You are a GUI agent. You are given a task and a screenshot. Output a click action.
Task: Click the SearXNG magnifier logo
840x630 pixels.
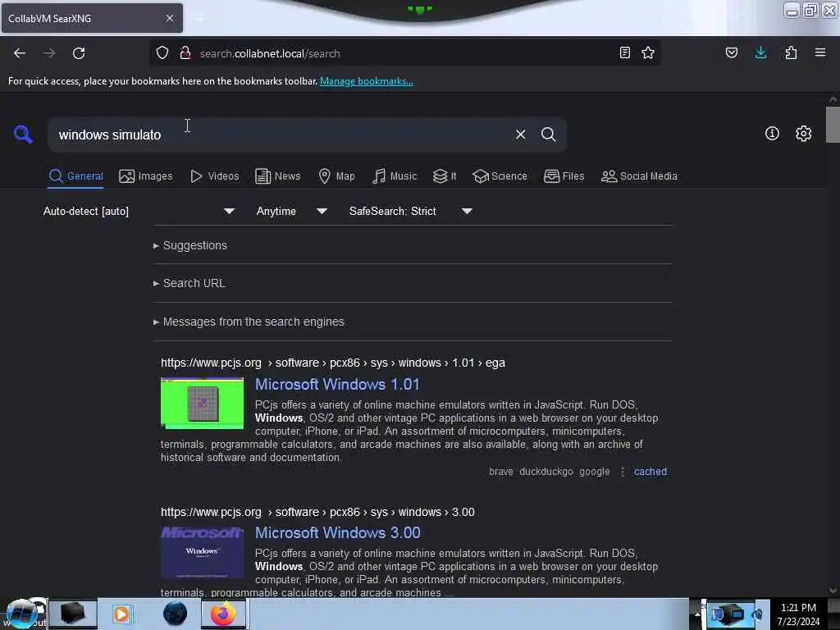pyautogui.click(x=23, y=134)
